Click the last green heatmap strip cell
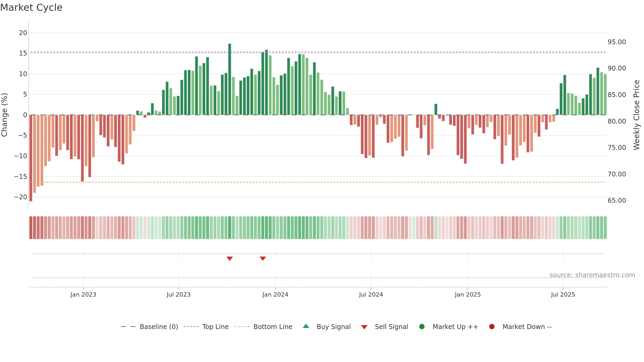The width and height of the screenshot is (644, 362). click(x=605, y=227)
